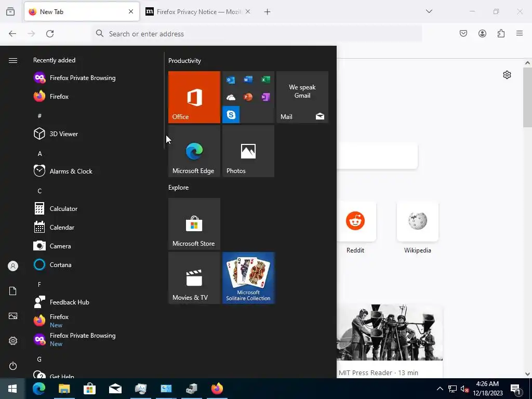
Task: Launch Word from the Office folder tile
Action: click(248, 79)
